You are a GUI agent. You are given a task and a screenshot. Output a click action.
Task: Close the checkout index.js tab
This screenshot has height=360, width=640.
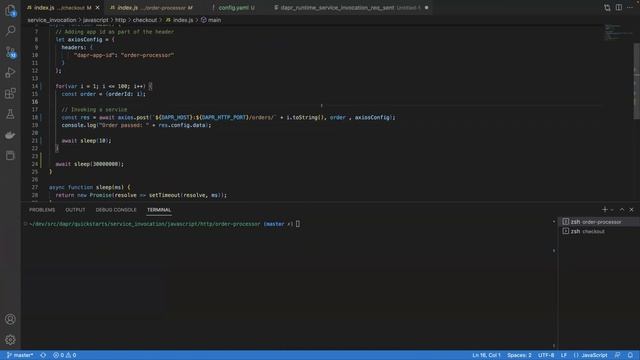(97, 8)
